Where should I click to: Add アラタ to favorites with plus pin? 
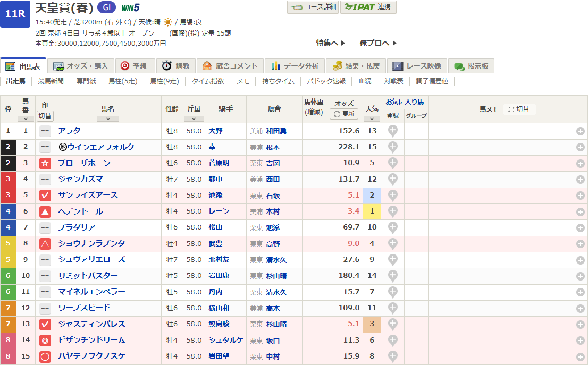click(392, 131)
